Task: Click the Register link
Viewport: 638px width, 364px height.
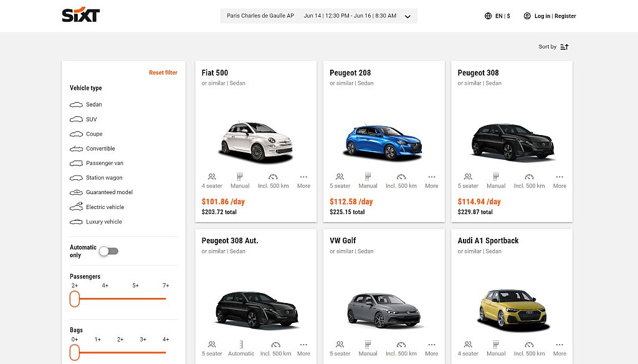Action: 566,16
